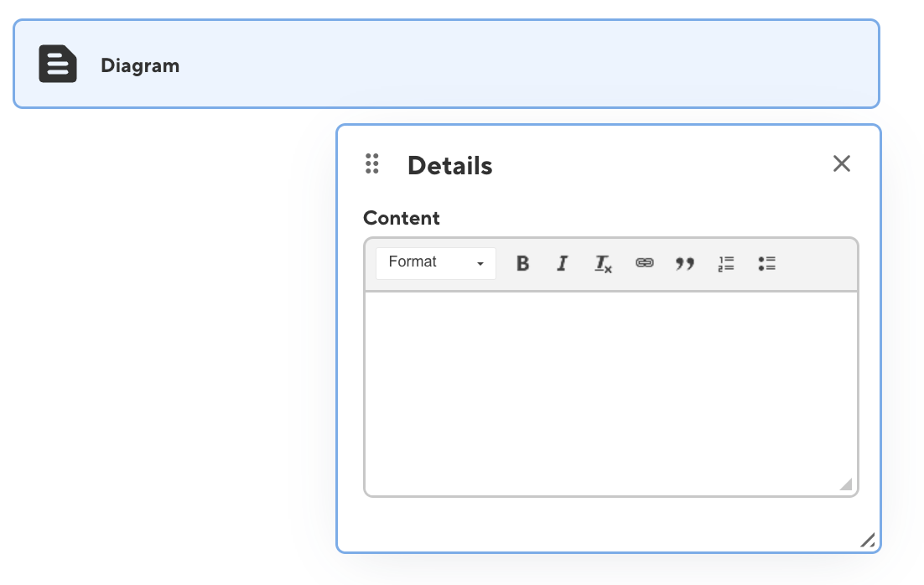Click the Format dropdown's small arrow
The width and height of the screenshot is (924, 585).
(481, 263)
